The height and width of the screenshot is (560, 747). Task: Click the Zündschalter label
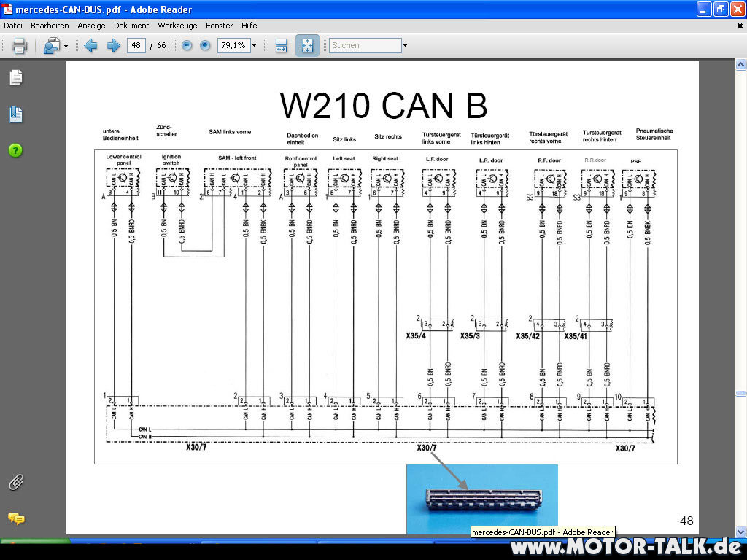pyautogui.click(x=166, y=131)
